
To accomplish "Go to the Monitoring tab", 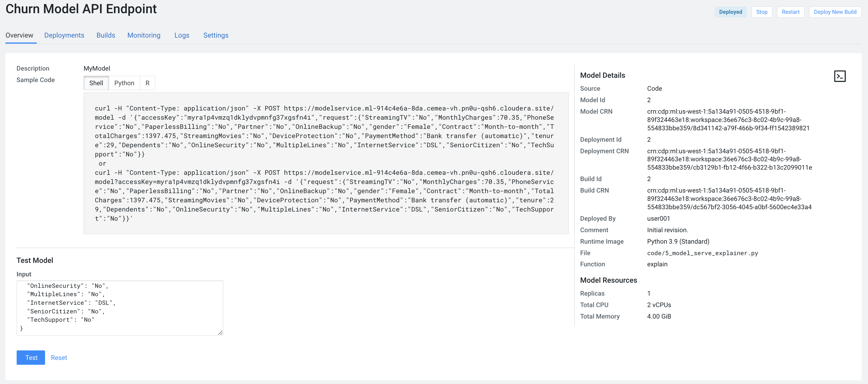I will coord(144,35).
